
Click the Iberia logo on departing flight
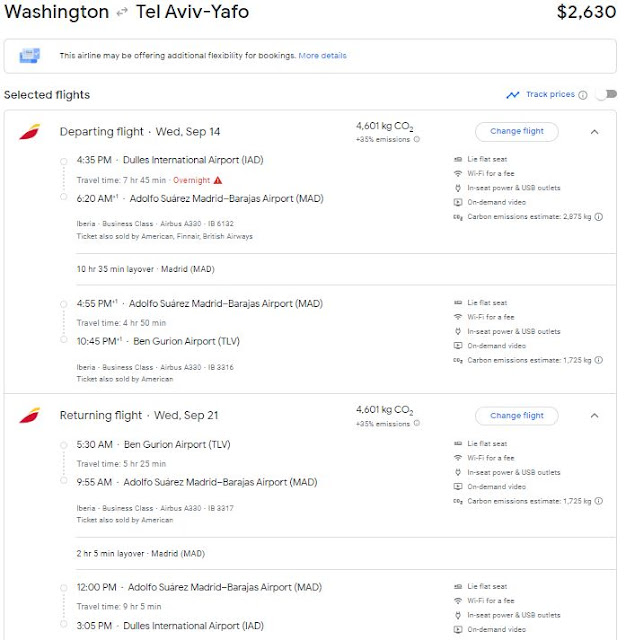30,132
